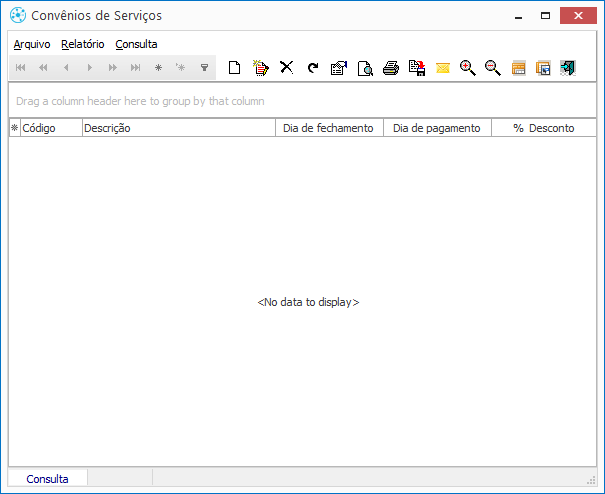
Task: Export data with the diskette icon
Action: [417, 68]
